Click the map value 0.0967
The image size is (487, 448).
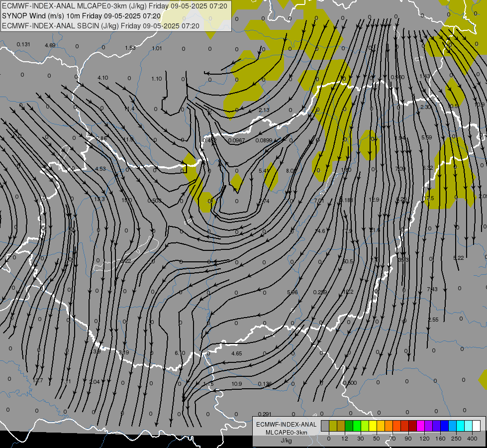pos(237,140)
